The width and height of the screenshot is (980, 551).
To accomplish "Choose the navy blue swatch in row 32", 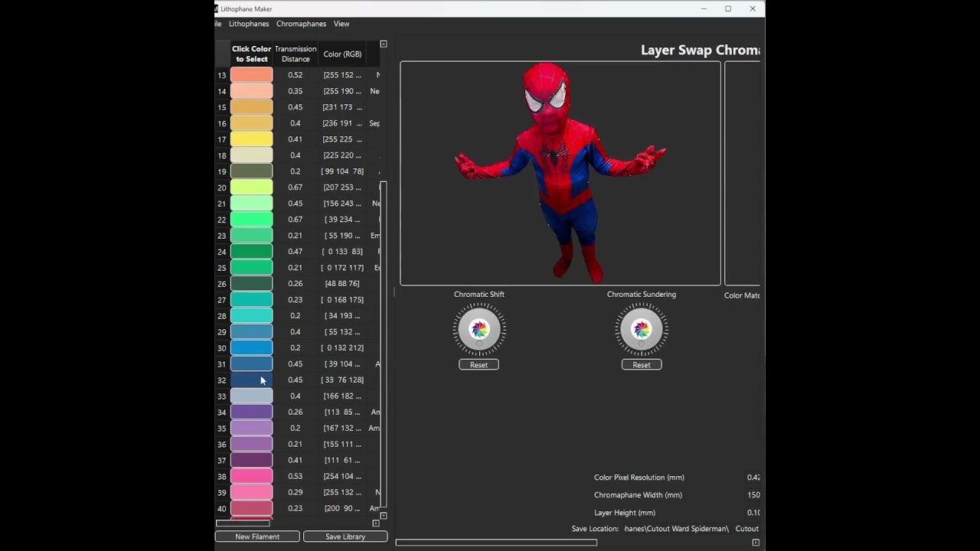I will [251, 380].
